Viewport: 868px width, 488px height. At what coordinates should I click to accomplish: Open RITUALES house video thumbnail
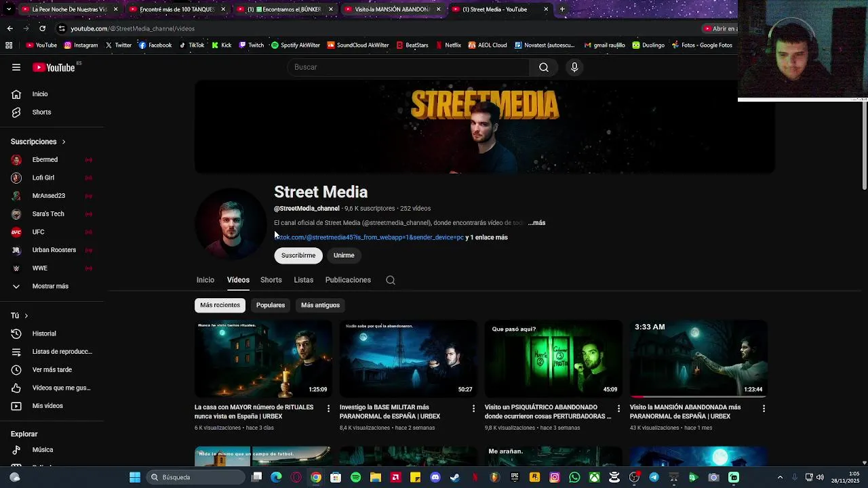tap(263, 359)
